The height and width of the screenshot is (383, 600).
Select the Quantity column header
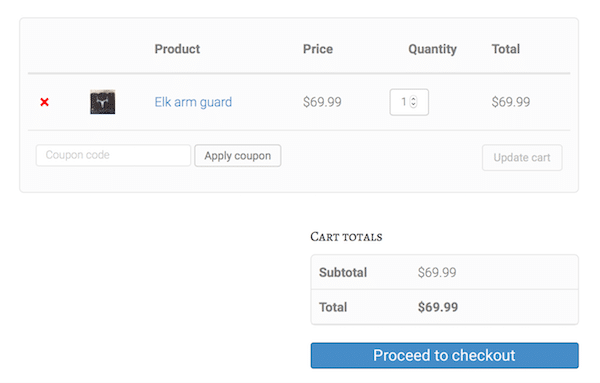coord(432,49)
